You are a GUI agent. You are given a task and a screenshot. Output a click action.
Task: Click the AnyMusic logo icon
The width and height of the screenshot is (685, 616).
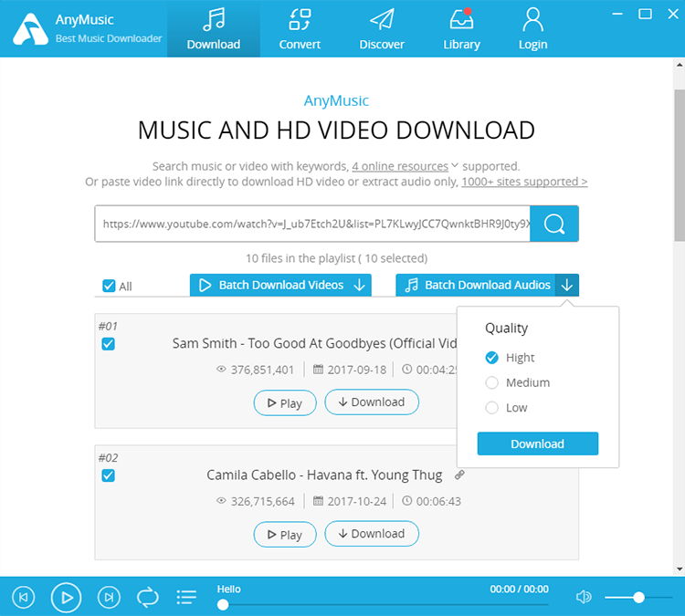coord(30,29)
